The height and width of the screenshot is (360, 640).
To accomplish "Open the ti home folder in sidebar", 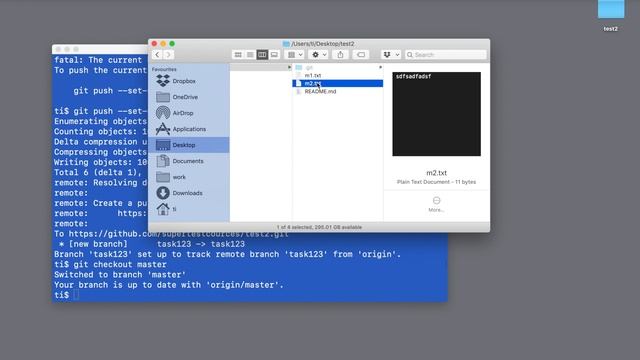I will pos(189,209).
